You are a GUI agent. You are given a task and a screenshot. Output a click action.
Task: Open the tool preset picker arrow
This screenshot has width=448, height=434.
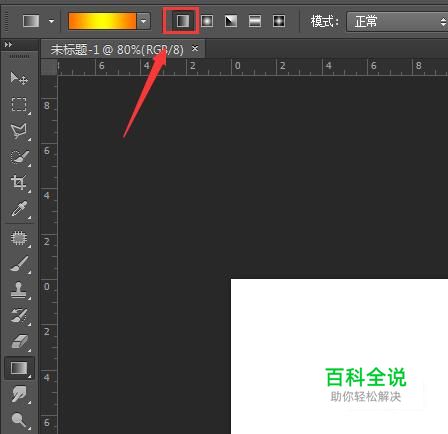(51, 21)
